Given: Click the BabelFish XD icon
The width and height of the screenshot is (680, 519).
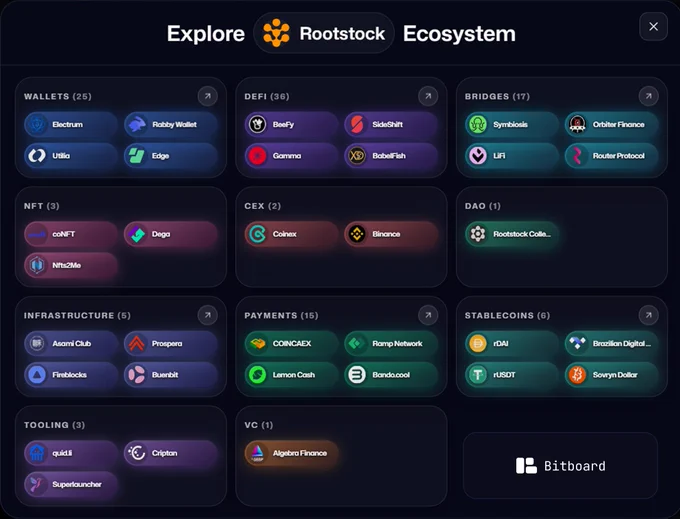Looking at the screenshot, I should coord(357,156).
